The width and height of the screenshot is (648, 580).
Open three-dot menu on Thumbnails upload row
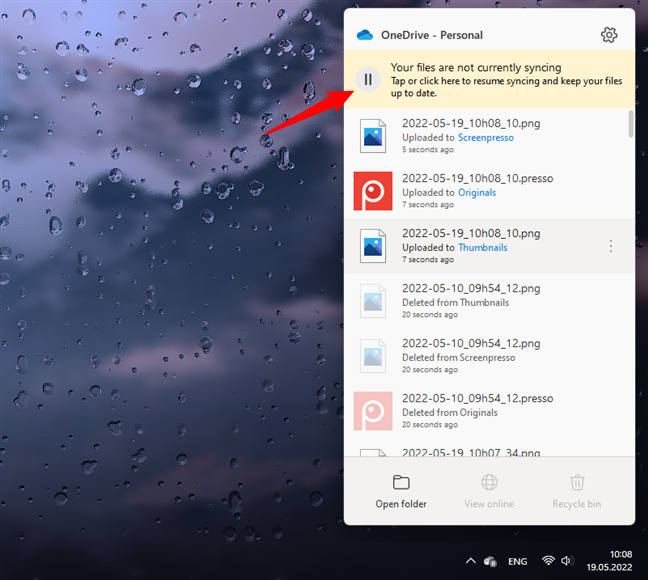click(x=610, y=246)
